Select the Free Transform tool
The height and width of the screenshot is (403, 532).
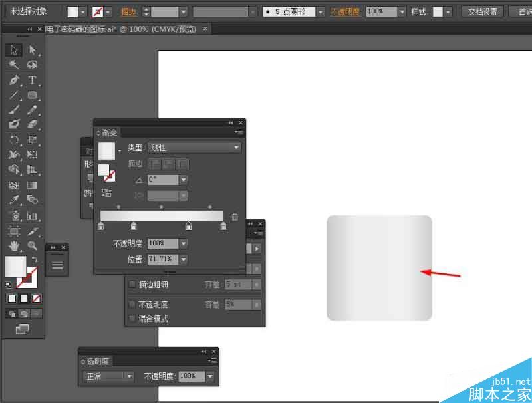click(x=32, y=155)
